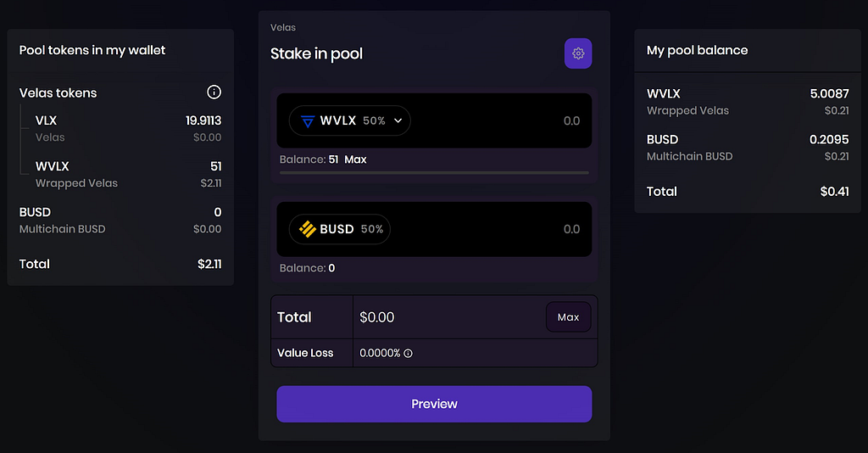Open the WVLX 50% token selector
Screen dimensions: 868x453
point(349,120)
